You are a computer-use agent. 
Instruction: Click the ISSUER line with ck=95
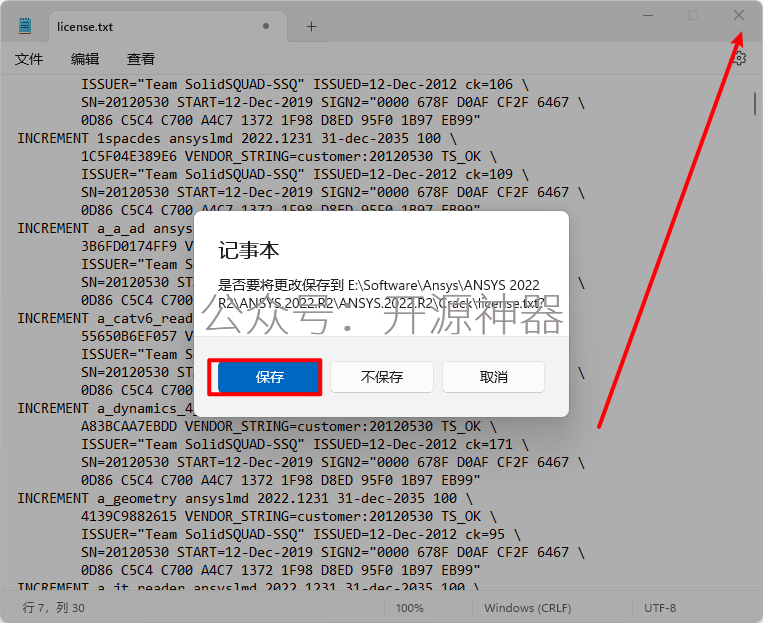coord(301,534)
